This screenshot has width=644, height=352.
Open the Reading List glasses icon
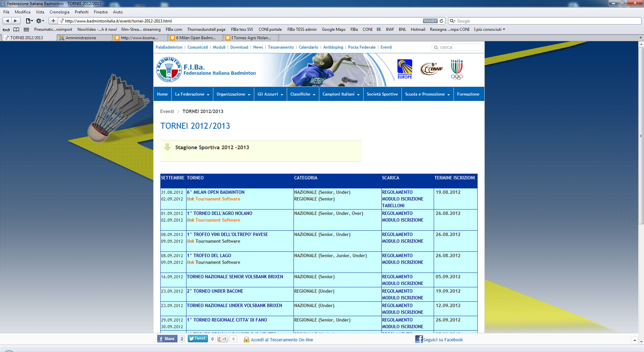[6, 30]
